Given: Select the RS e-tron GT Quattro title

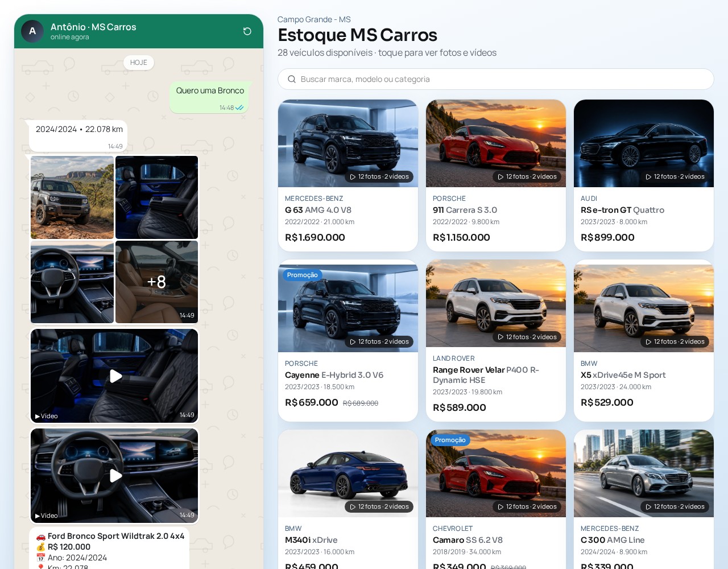Looking at the screenshot, I should coord(622,210).
